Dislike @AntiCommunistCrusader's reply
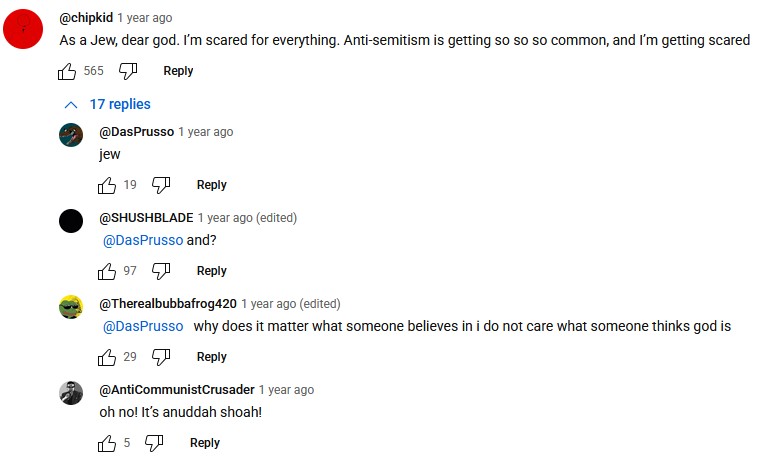776x460 pixels. click(x=154, y=443)
